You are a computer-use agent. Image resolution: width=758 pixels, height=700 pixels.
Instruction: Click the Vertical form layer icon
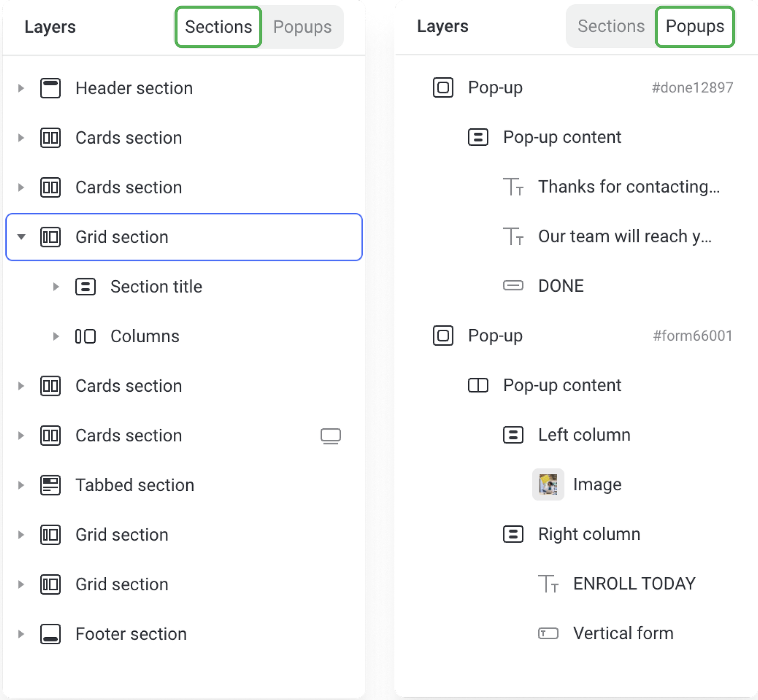[x=548, y=633]
